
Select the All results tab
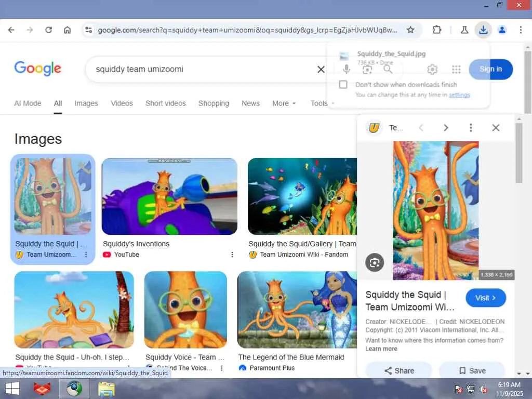58,103
